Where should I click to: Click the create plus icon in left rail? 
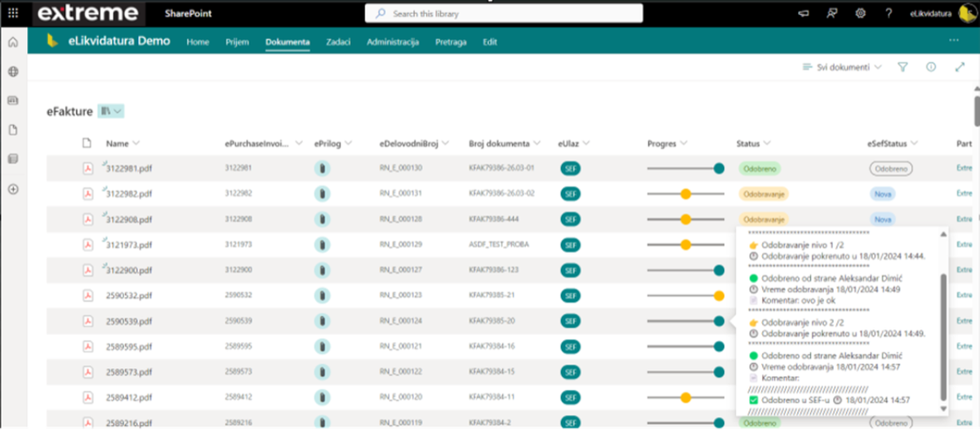[x=13, y=189]
